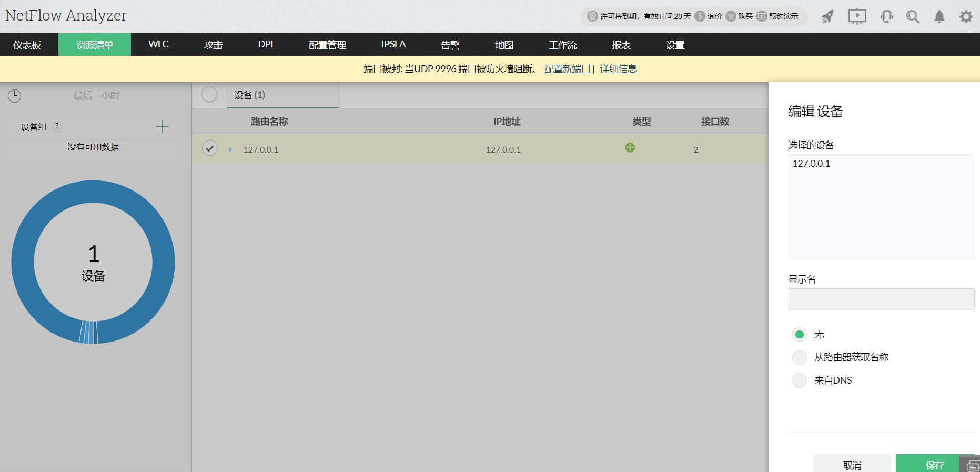Screen dimensions: 980x472
Task: Open the 最后一小时 time range selector
Action: point(97,96)
